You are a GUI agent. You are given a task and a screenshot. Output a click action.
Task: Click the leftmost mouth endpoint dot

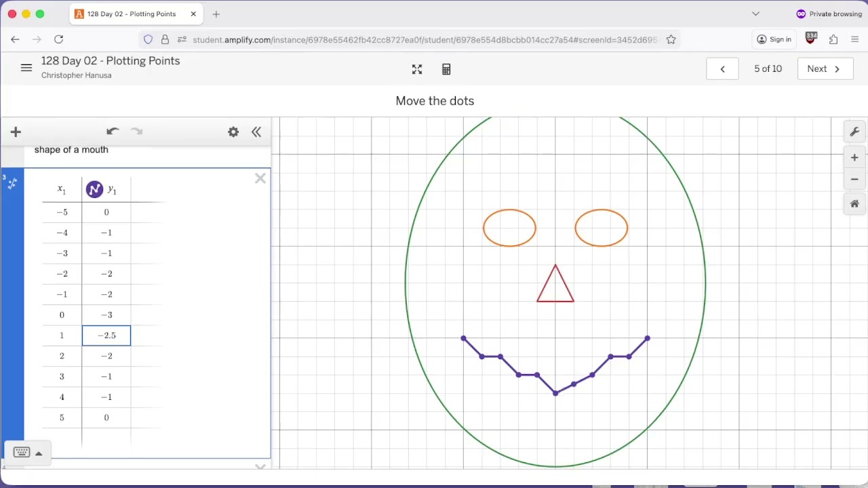(464, 338)
